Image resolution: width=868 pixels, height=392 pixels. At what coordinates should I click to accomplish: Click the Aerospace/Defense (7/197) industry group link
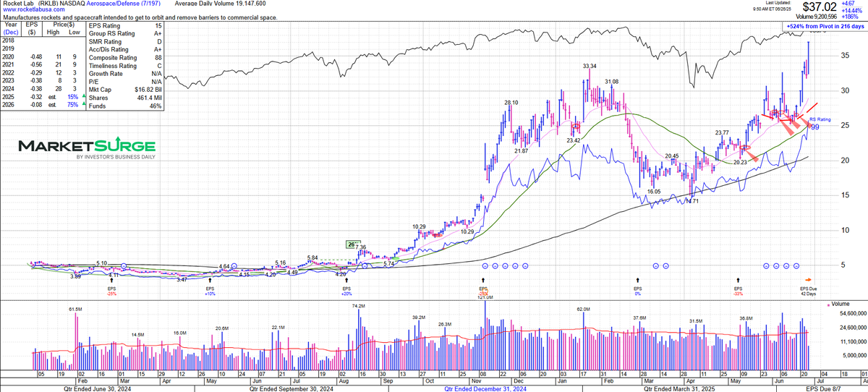coord(122,4)
